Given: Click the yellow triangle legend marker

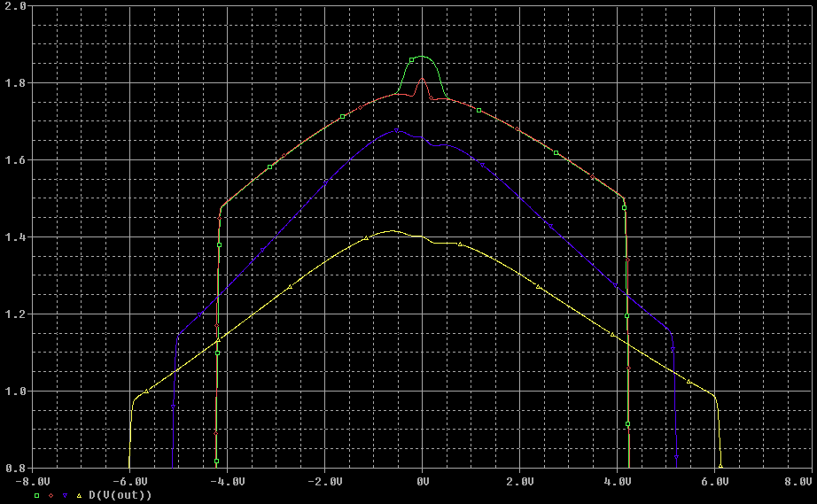Looking at the screenshot, I should (x=82, y=495).
